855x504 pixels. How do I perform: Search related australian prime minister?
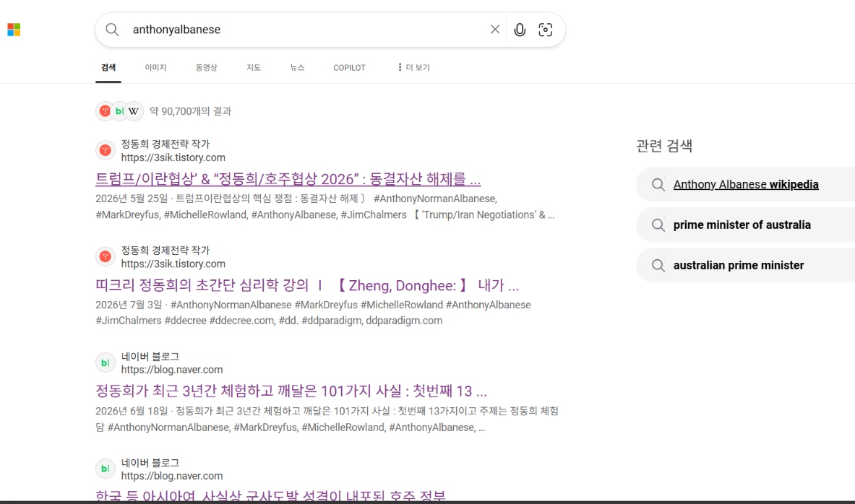pyautogui.click(x=739, y=265)
